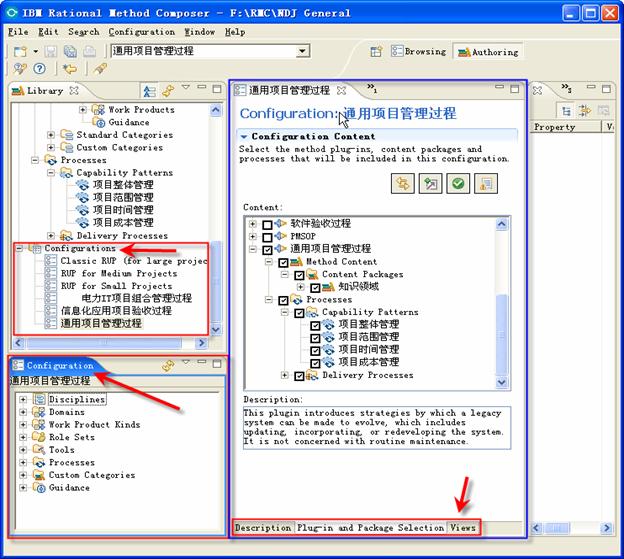Expand 软件验收过程 in Content tree
Screen dimensions: 624x559
[x=252, y=224]
